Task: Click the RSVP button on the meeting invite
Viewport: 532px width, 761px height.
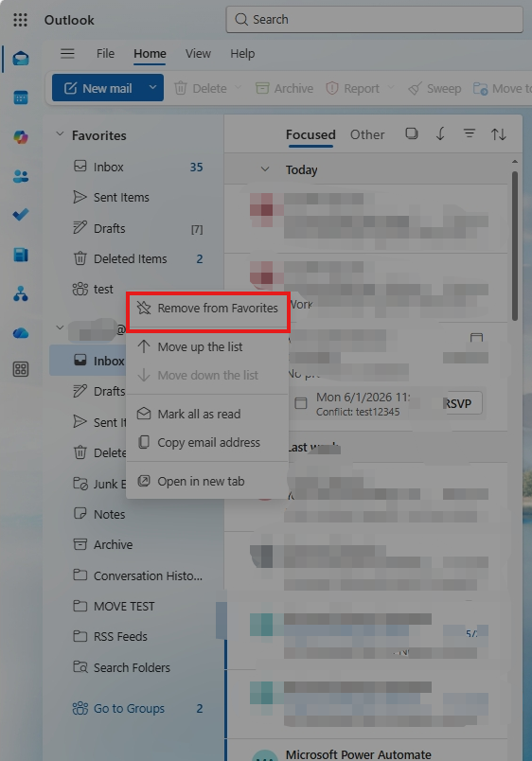Action: click(x=462, y=403)
